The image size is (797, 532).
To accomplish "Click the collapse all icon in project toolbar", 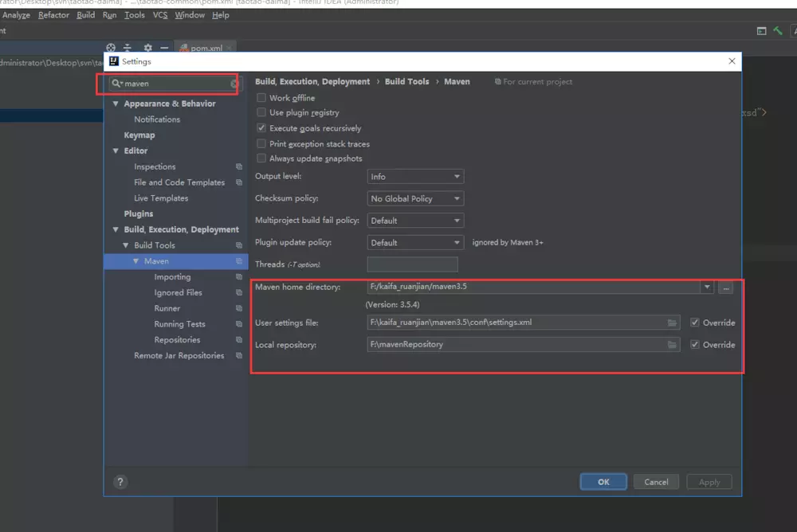I will [x=128, y=48].
